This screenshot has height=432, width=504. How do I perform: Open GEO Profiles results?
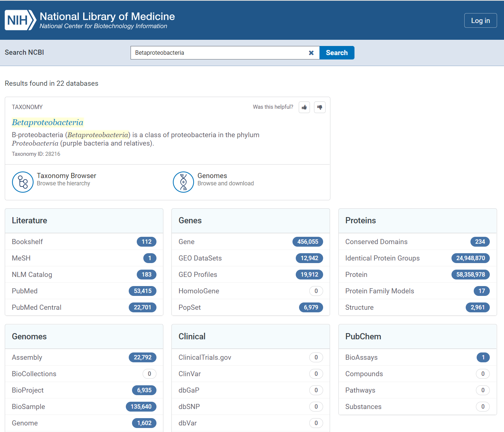point(251,274)
